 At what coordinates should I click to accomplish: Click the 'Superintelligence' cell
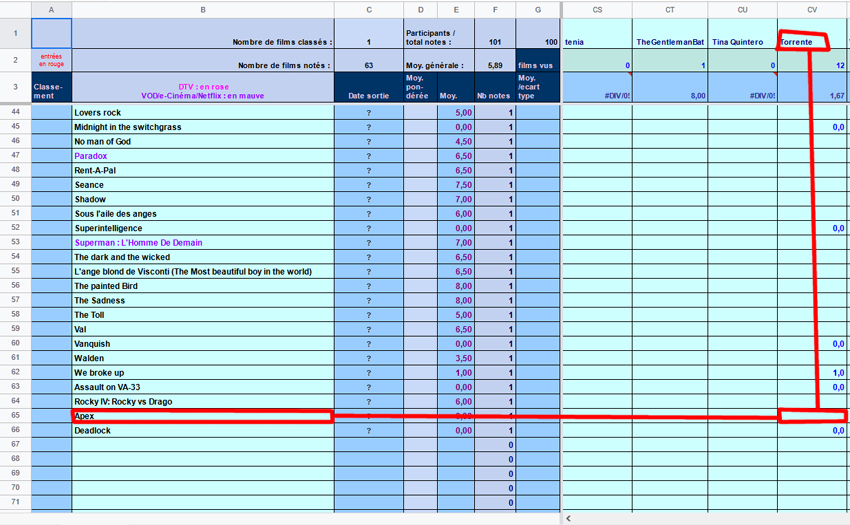point(203,228)
